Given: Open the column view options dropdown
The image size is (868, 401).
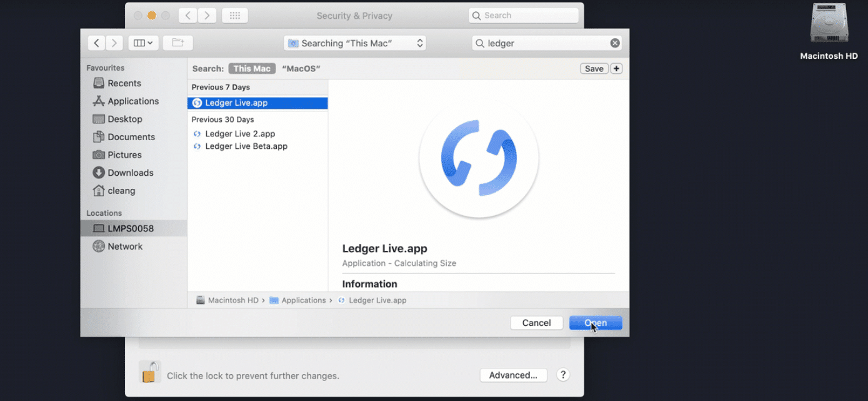Looking at the screenshot, I should [x=143, y=43].
